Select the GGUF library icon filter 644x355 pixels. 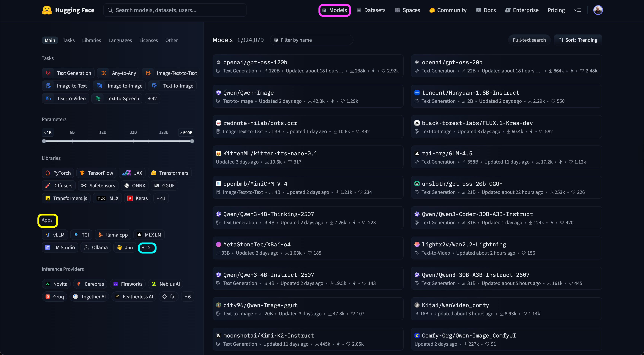(x=157, y=186)
